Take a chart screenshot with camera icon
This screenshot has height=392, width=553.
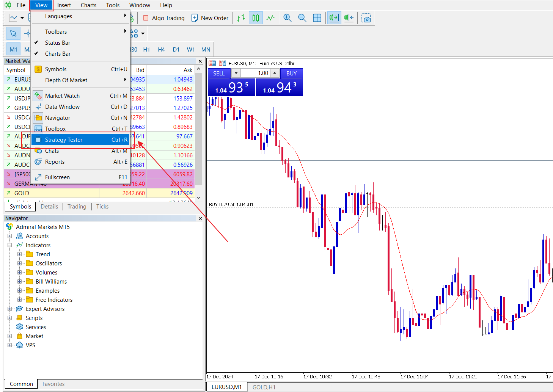pyautogui.click(x=366, y=18)
